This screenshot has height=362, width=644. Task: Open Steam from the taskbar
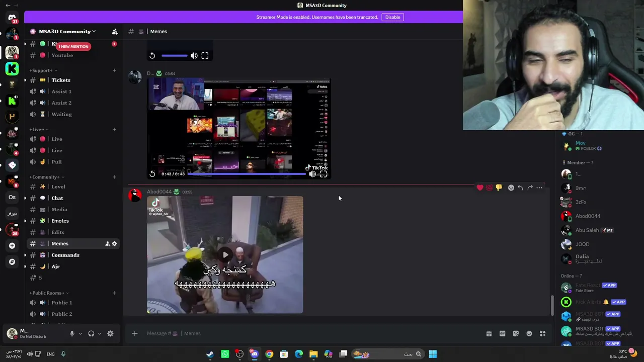click(210, 354)
